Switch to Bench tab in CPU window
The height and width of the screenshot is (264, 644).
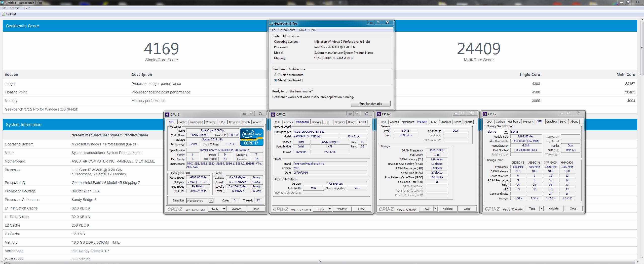pyautogui.click(x=246, y=122)
